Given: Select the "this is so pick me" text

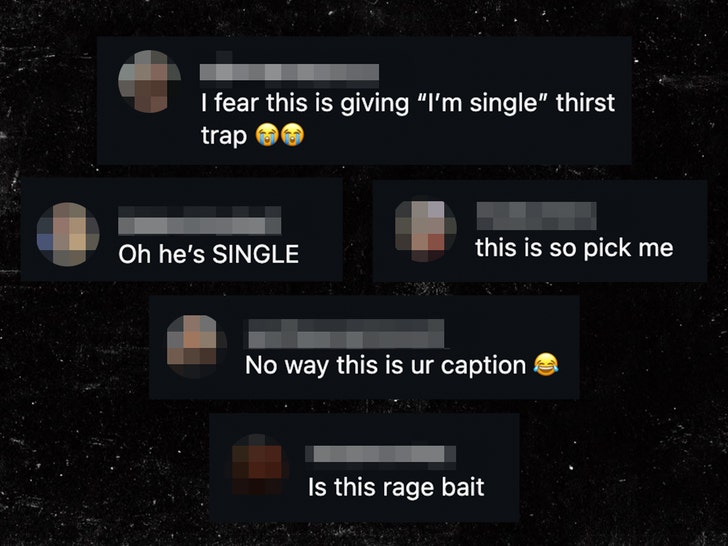Looking at the screenshot, I should [x=574, y=248].
